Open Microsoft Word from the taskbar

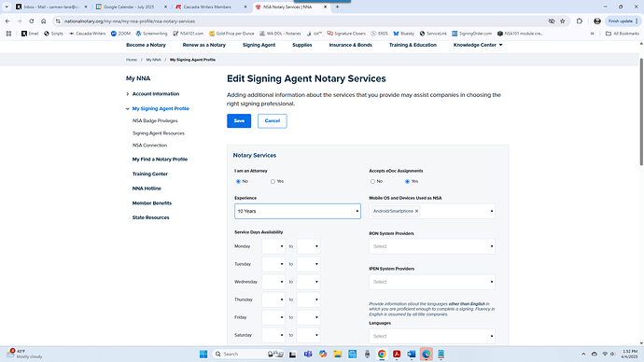(x=412, y=354)
